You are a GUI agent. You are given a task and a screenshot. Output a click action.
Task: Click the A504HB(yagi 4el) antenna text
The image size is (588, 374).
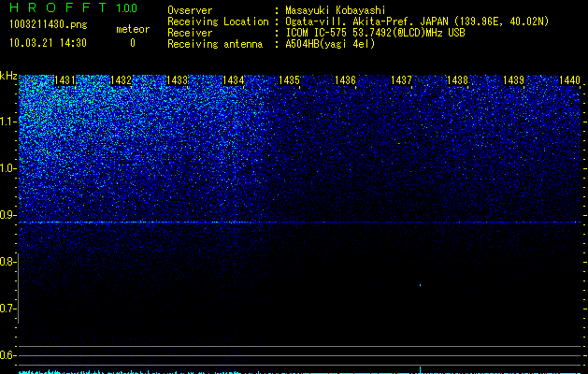tap(330, 44)
